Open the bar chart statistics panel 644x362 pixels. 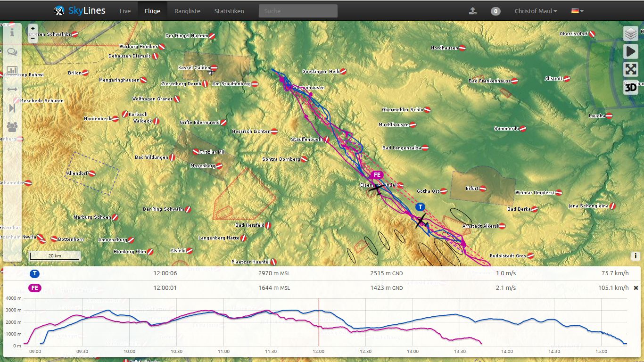click(12, 70)
